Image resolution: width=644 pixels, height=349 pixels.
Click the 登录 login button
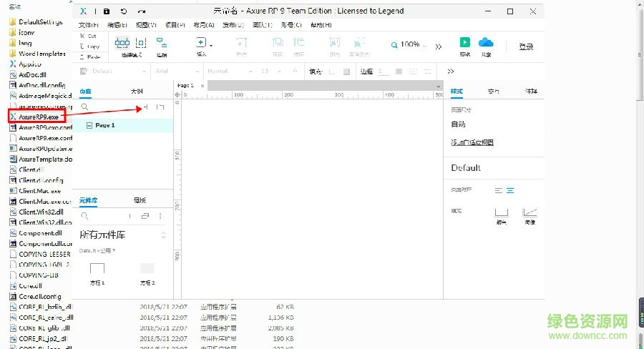pyautogui.click(x=526, y=46)
